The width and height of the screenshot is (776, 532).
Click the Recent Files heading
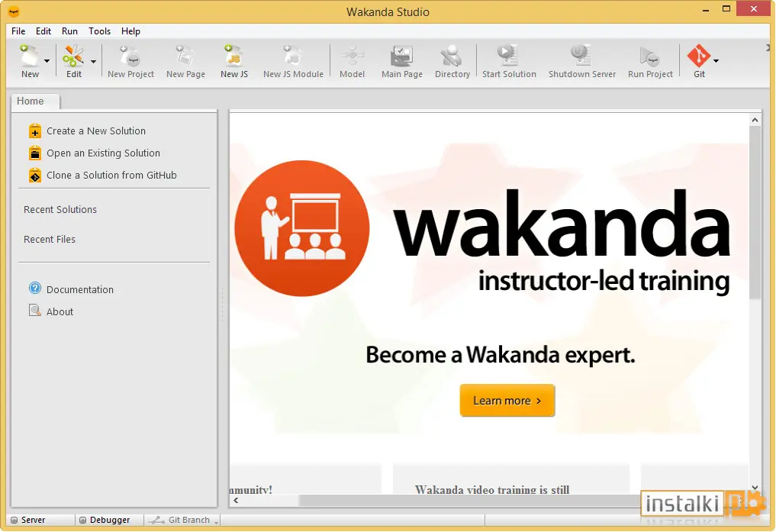[50, 240]
